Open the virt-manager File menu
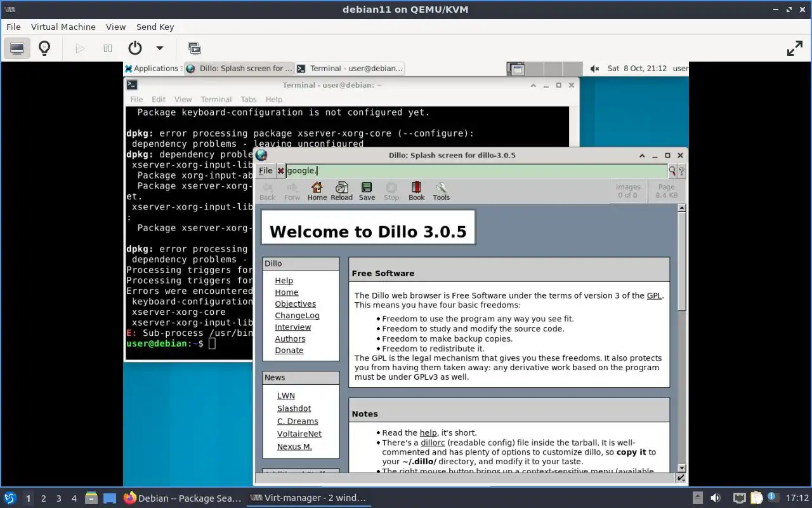 tap(13, 27)
